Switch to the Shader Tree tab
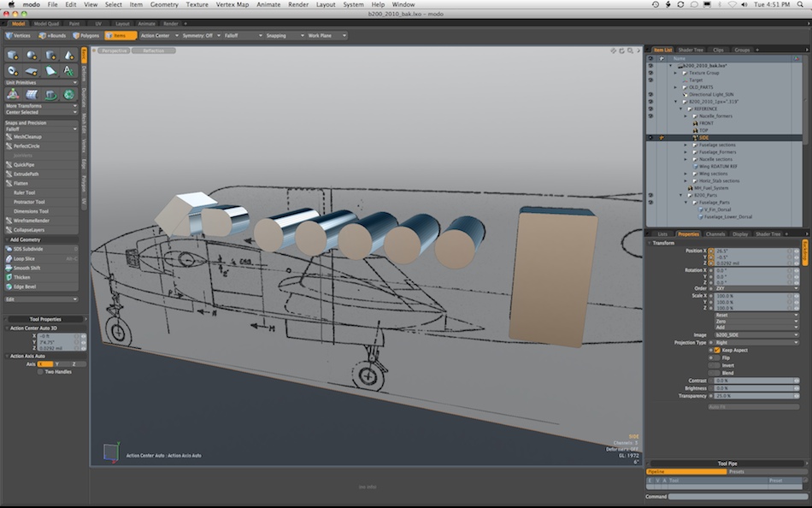Screen dimensions: 812x508 click(x=690, y=50)
